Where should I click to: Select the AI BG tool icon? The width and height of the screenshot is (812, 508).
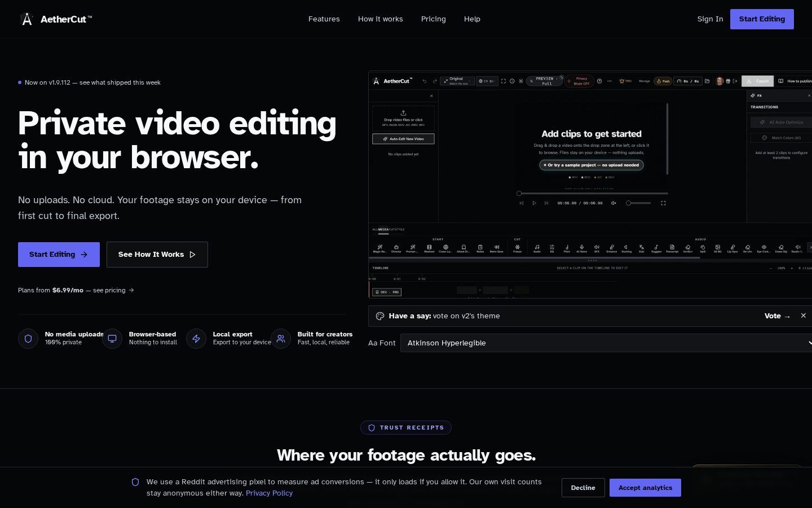(x=718, y=247)
